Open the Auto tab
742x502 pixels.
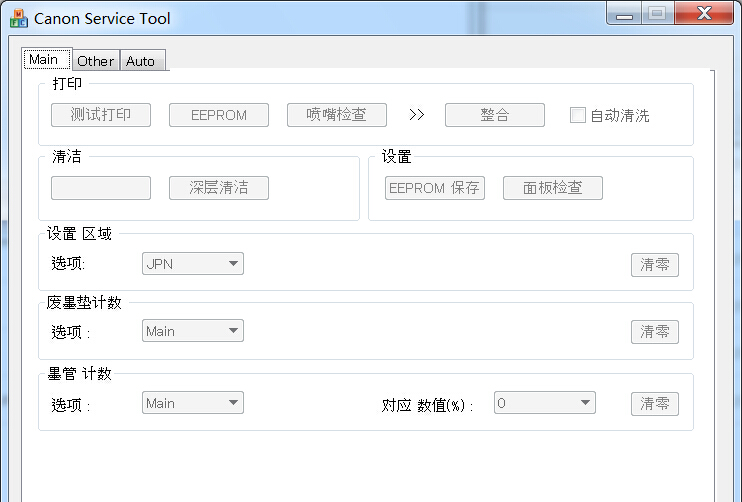pos(142,61)
